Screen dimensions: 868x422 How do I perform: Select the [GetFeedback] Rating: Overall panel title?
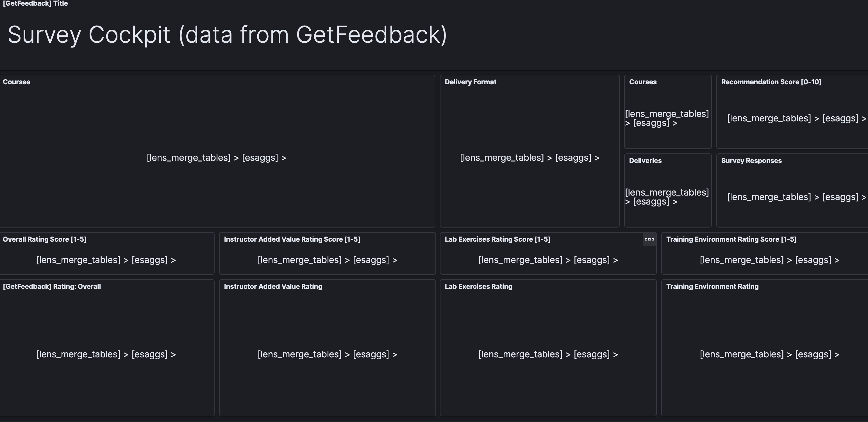tap(52, 287)
